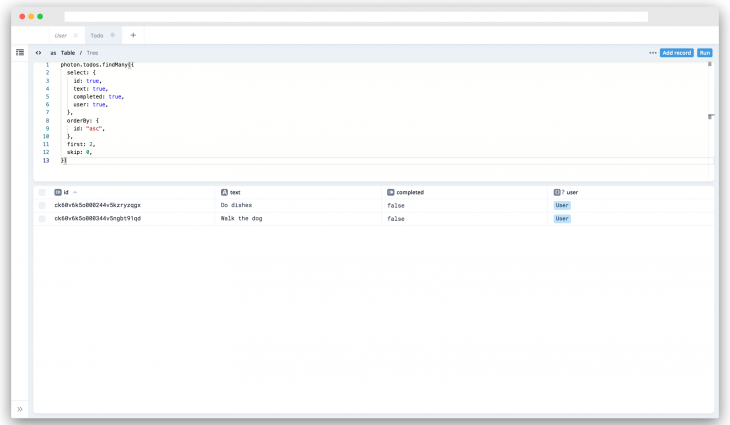Screen dimensions: 730x425
Task: Open the sidebar table list icon
Action: (x=20, y=52)
